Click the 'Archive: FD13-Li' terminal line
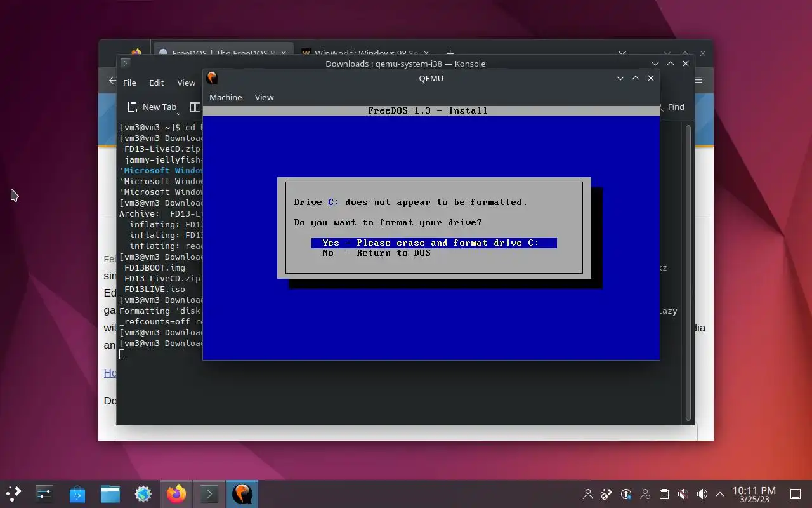The height and width of the screenshot is (508, 812). pyautogui.click(x=160, y=213)
